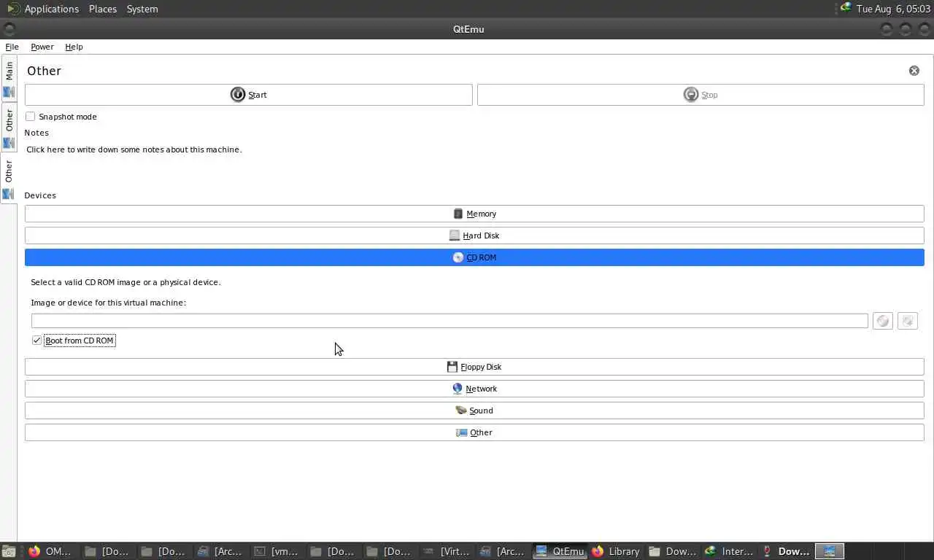This screenshot has width=934, height=560.
Task: Click 'Image or device for this virtual machine' label
Action: point(108,303)
